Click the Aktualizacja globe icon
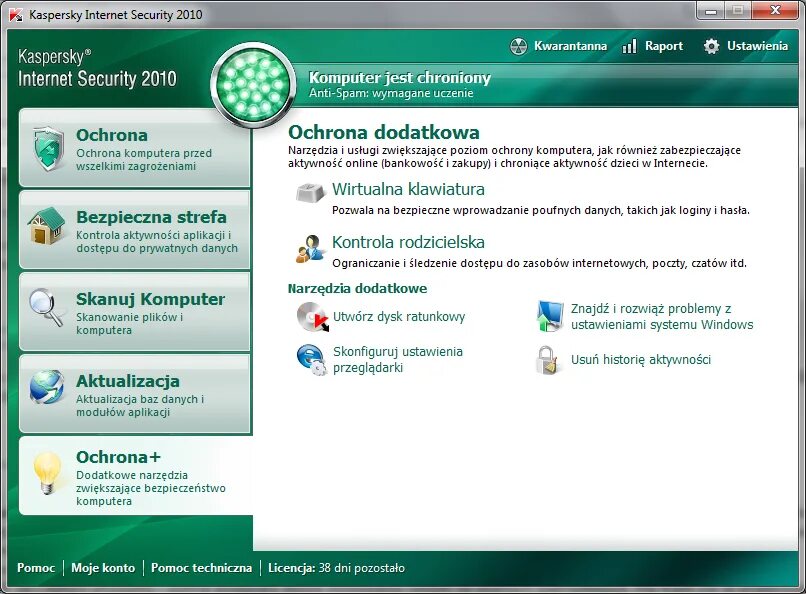 pos(47,386)
